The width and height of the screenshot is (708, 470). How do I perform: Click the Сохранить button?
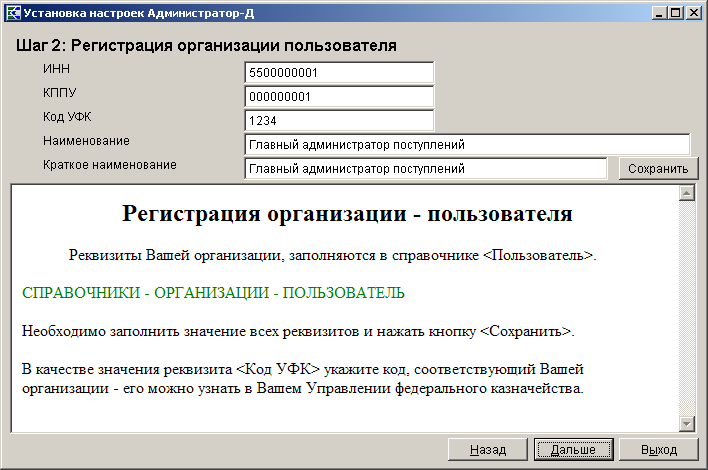point(658,168)
